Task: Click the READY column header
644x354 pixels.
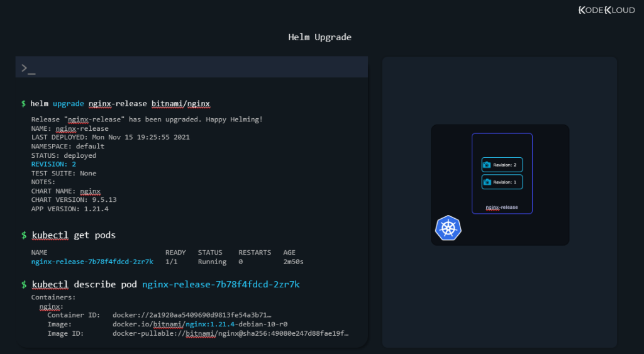Action: click(x=175, y=253)
